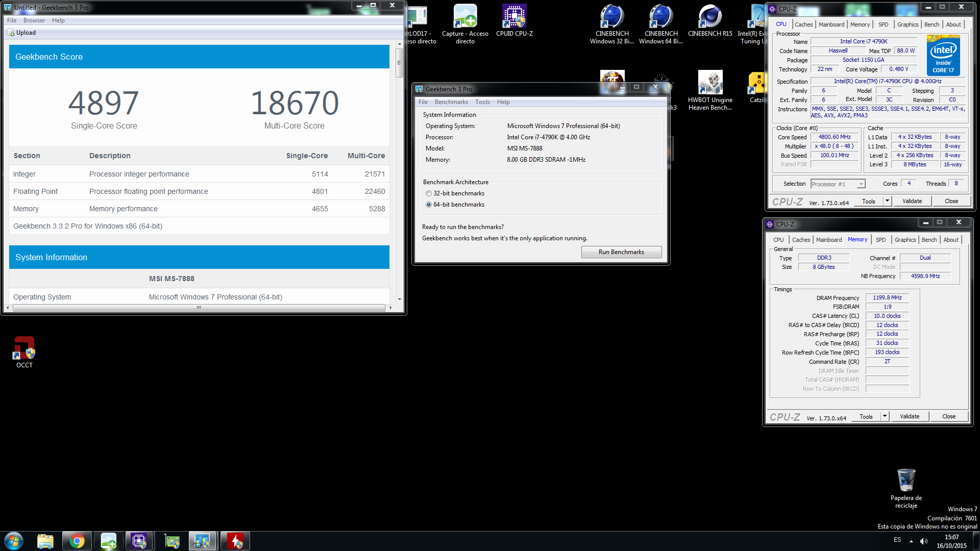980x551 pixels.
Task: Click the Windows Start orb
Action: click(14, 541)
